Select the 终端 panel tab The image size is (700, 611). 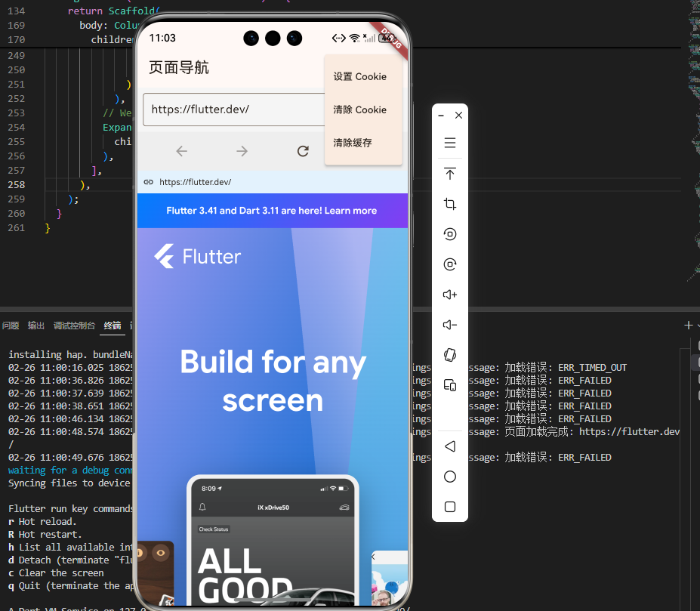(113, 326)
